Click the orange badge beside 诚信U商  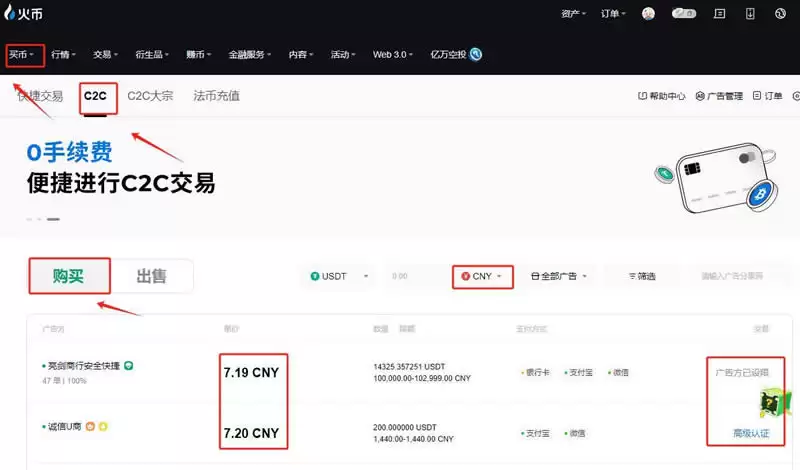pos(90,426)
